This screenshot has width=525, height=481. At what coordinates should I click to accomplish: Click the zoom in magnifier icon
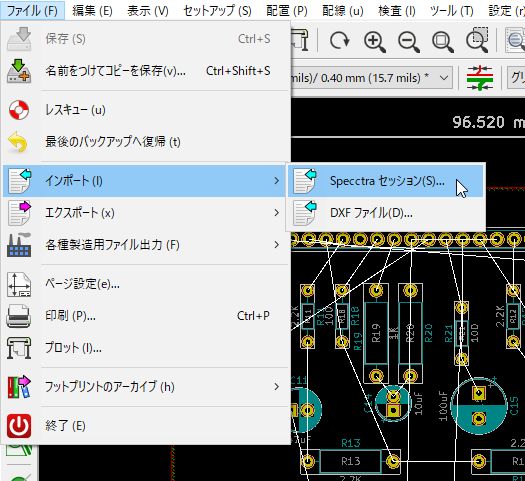(375, 42)
